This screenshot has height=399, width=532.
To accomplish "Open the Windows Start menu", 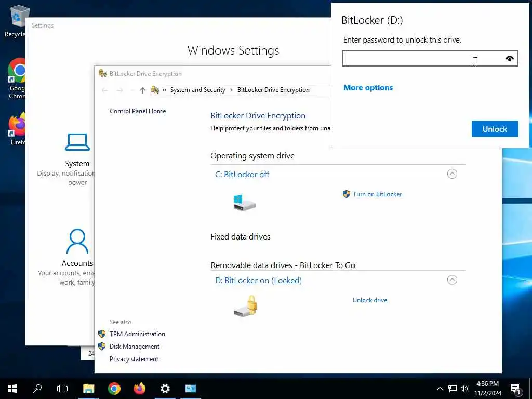I will point(12,389).
